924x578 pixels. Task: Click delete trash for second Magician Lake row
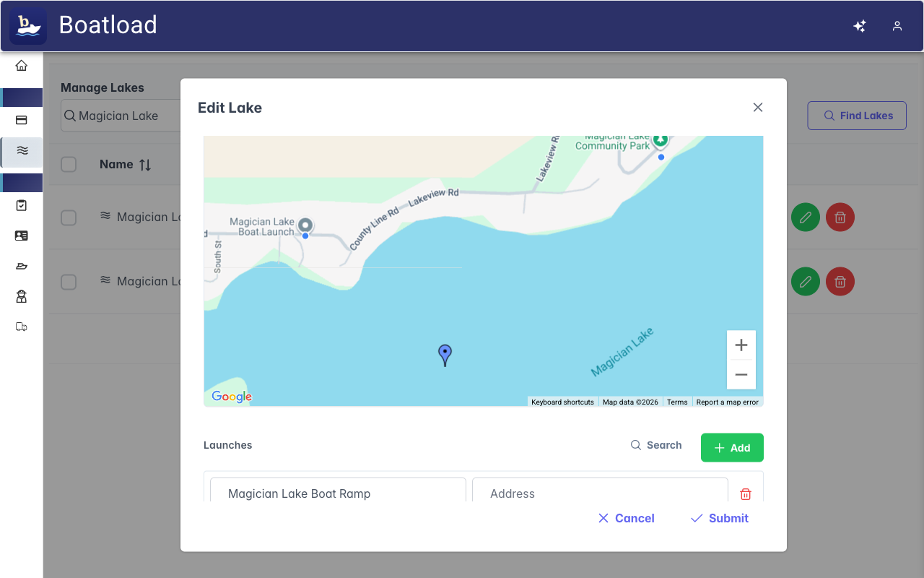pos(840,281)
